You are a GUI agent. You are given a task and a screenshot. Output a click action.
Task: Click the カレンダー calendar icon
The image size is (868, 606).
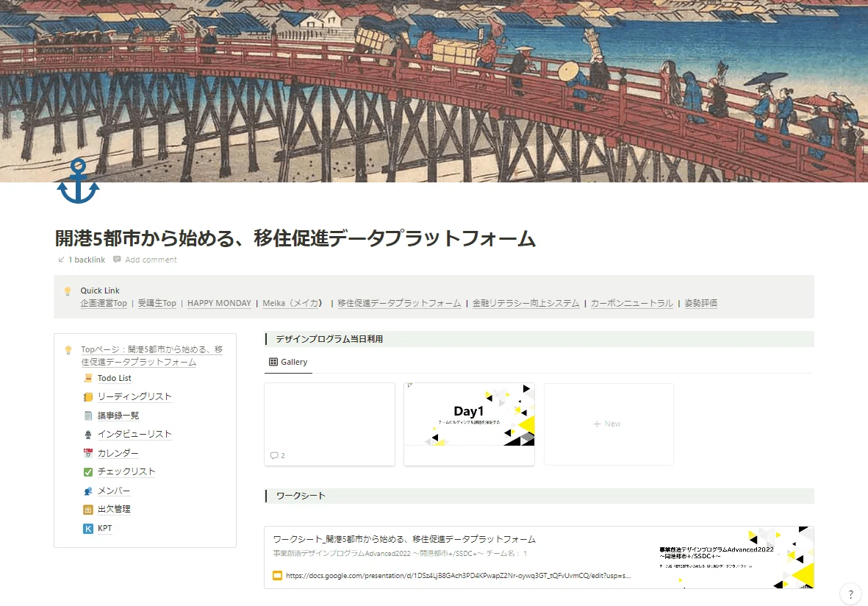(88, 453)
